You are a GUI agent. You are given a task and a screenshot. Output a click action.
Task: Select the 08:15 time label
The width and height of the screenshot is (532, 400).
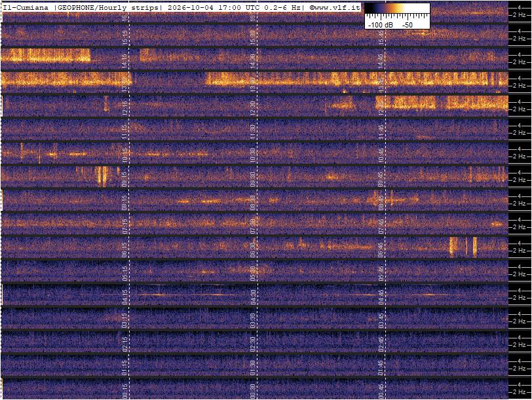[125, 203]
